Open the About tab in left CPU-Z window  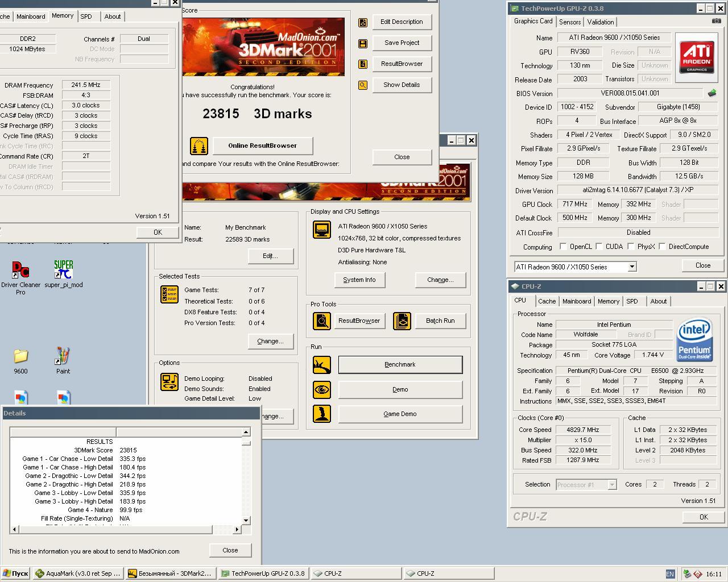tap(113, 16)
